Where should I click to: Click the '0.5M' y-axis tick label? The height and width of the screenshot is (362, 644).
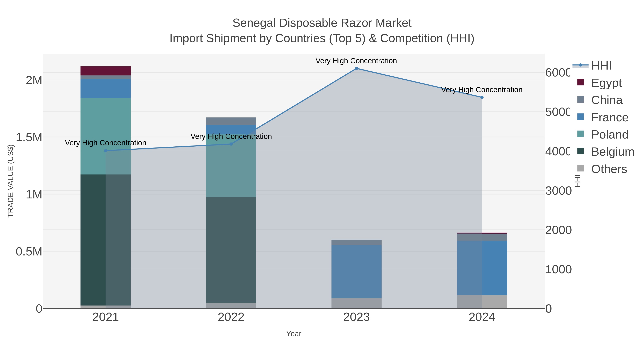point(29,252)
